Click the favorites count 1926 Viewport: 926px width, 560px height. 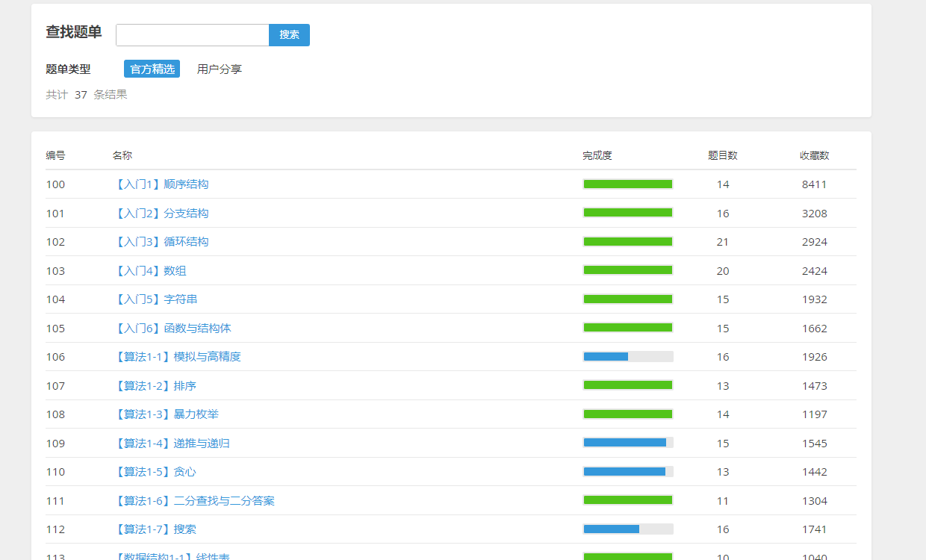(815, 357)
